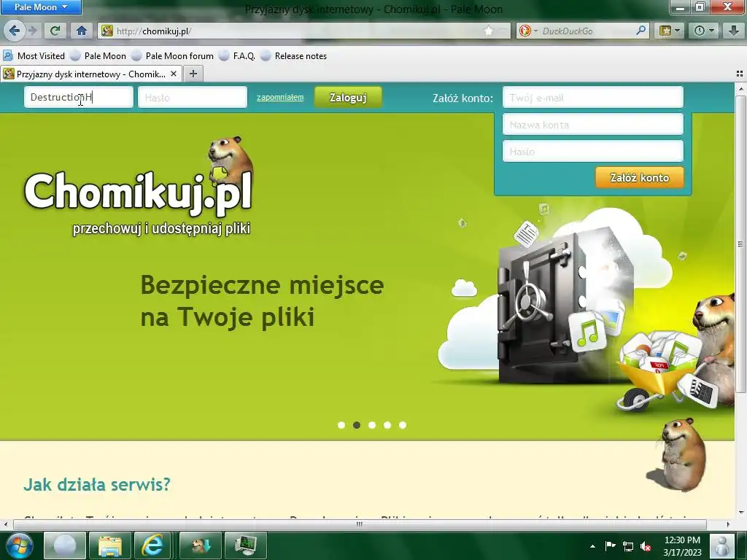This screenshot has height=560, width=747.
Task: Open Internet Explorer from the taskbar
Action: pos(152,545)
